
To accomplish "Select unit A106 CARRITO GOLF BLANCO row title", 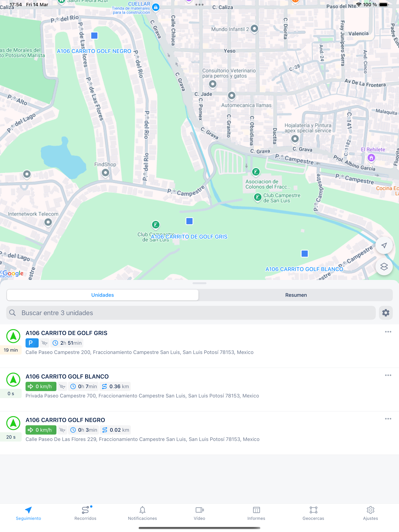I will pyautogui.click(x=67, y=377).
